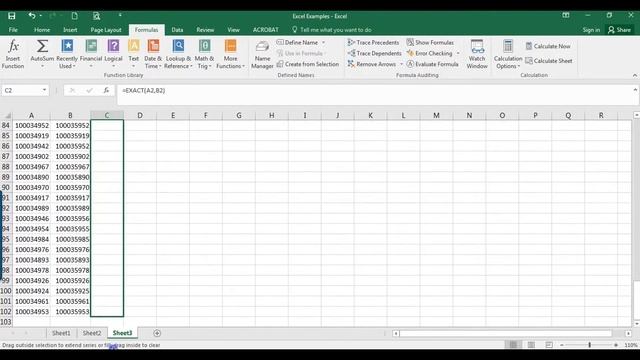Add a new sheet

(157, 333)
